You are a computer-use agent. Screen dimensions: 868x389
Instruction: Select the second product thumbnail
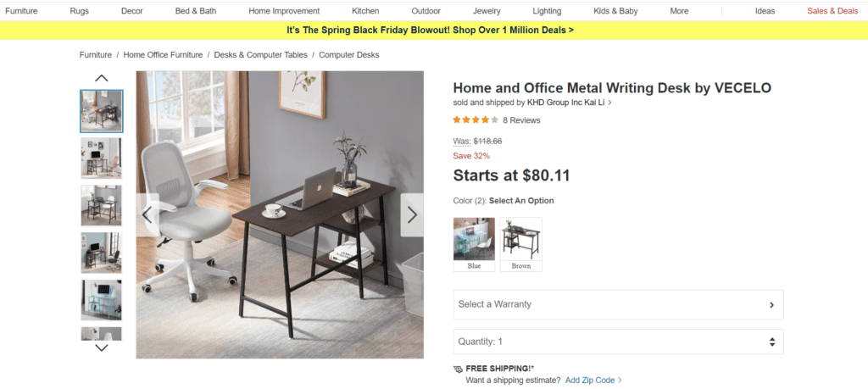pos(102,158)
